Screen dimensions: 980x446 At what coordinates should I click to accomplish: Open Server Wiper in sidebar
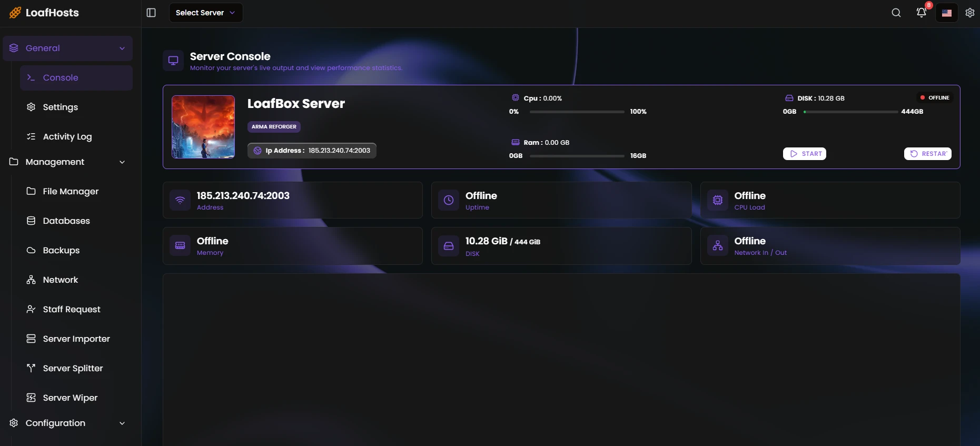click(70, 398)
